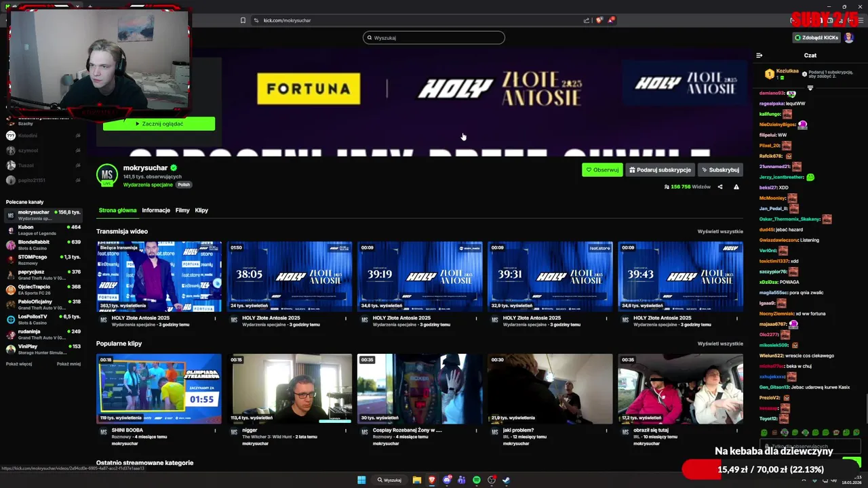Open the 'obraził się tutaj' clip thumbnail

[x=681, y=388]
